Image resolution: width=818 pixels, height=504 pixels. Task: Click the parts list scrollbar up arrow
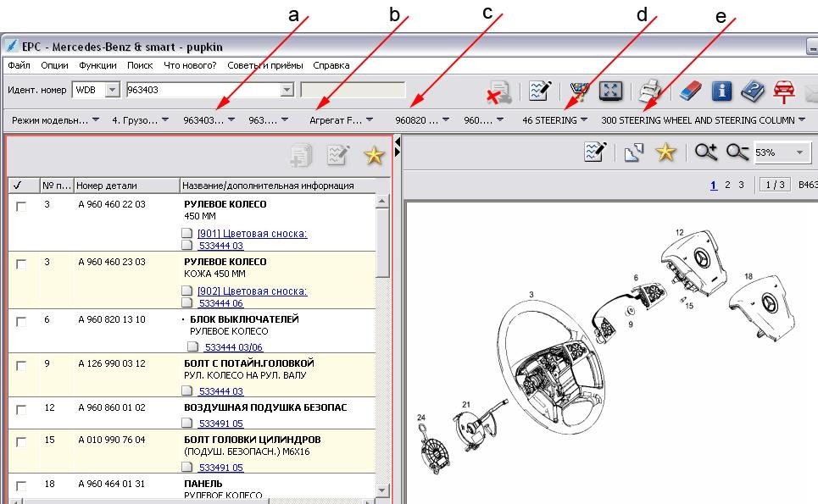click(382, 201)
